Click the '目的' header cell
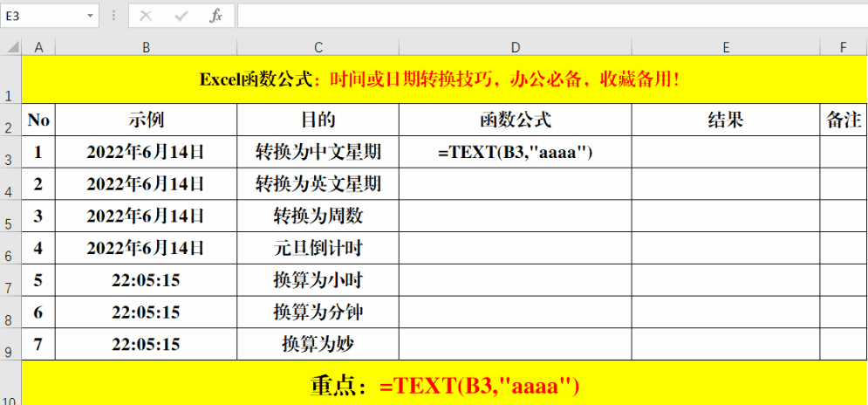The width and height of the screenshot is (868, 405). tap(318, 120)
